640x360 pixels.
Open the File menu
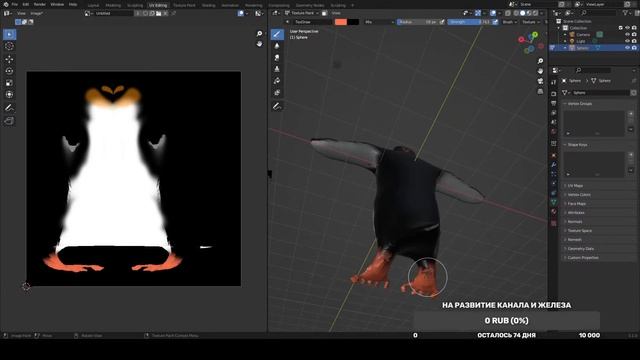tap(15, 4)
